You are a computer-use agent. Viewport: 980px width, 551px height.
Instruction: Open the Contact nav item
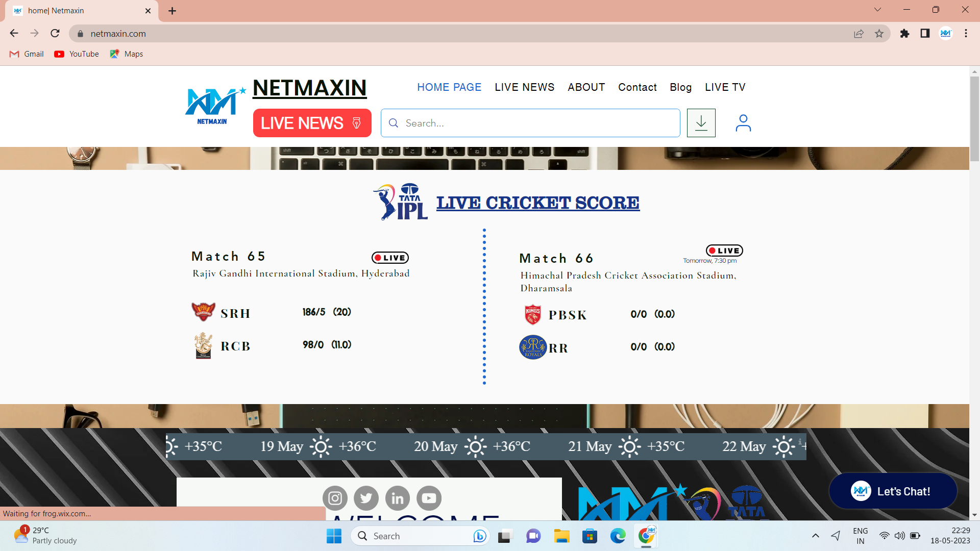pyautogui.click(x=638, y=87)
